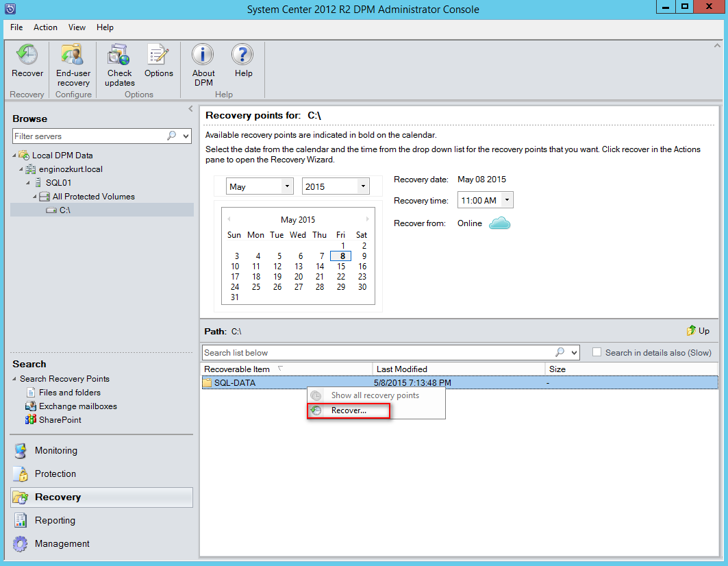
Task: Click the Protection workspace icon
Action: pos(21,473)
